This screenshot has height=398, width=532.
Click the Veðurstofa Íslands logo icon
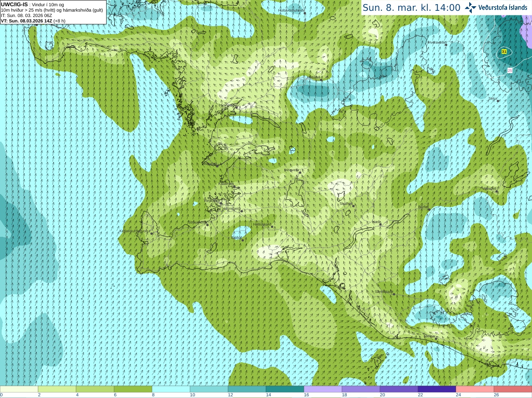(470, 7)
